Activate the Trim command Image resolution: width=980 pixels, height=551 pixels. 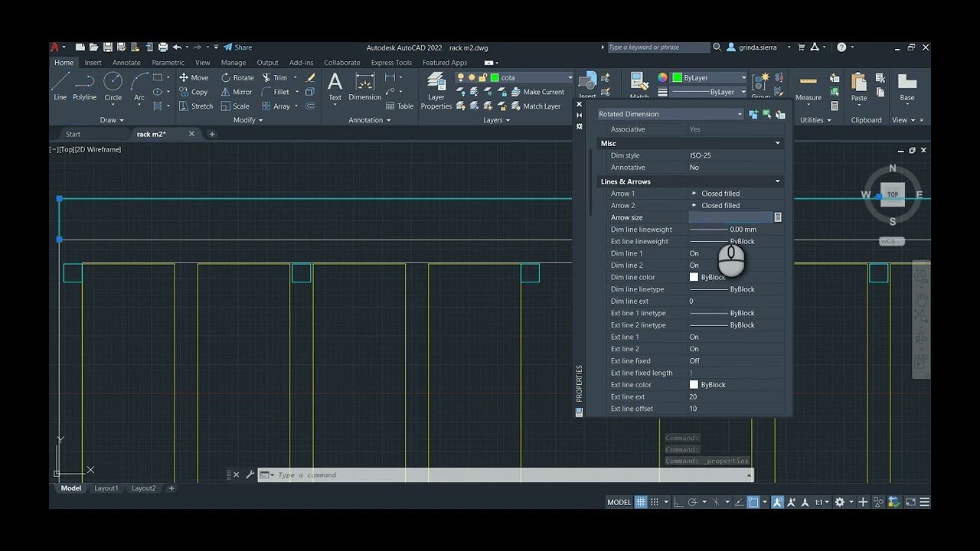(274, 77)
